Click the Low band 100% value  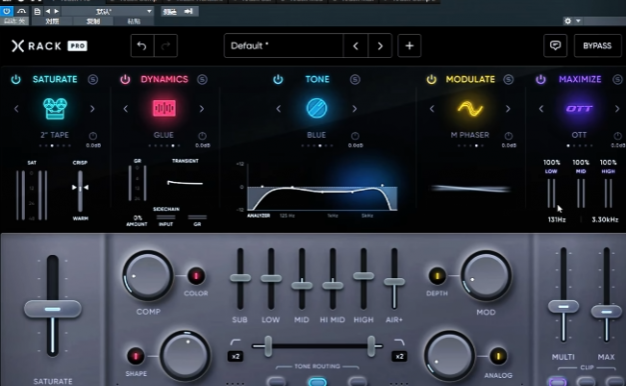[x=551, y=162]
